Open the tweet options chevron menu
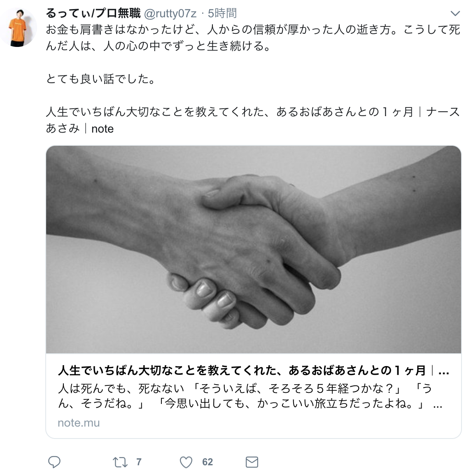Viewport: 471px width, 476px height. point(455,13)
